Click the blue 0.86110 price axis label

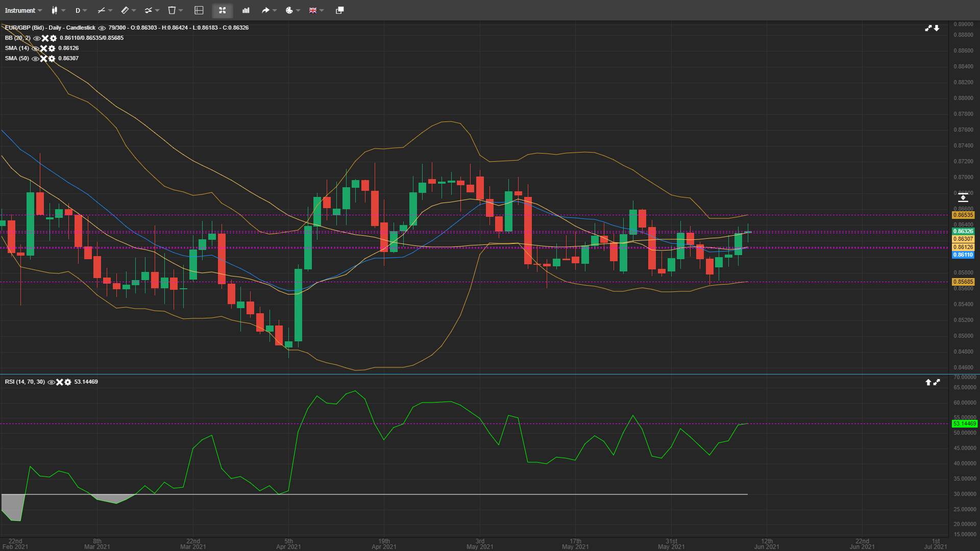click(x=963, y=255)
